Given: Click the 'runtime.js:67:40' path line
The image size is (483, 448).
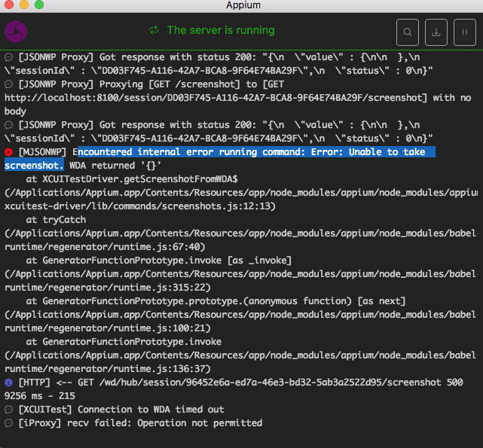Looking at the screenshot, I should click(x=105, y=247).
